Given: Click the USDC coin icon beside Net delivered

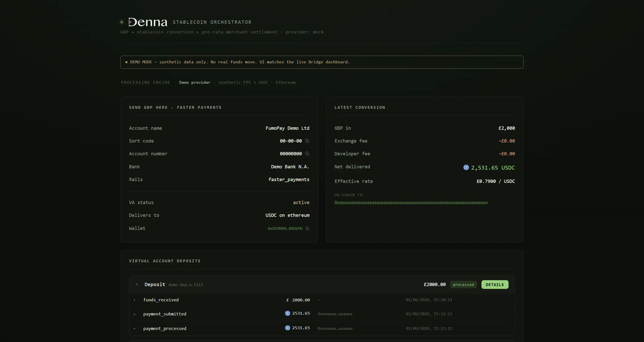Looking at the screenshot, I should (466, 168).
